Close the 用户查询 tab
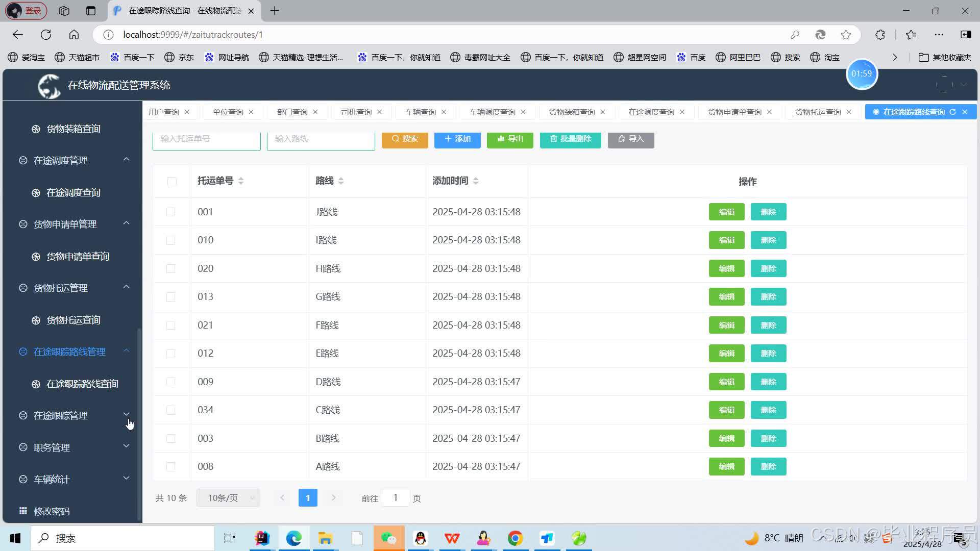980x551 pixels. point(187,112)
